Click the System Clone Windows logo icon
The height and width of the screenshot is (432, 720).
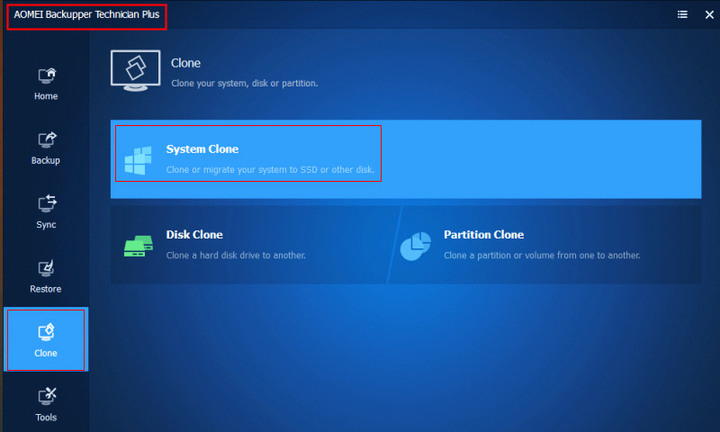(x=138, y=161)
